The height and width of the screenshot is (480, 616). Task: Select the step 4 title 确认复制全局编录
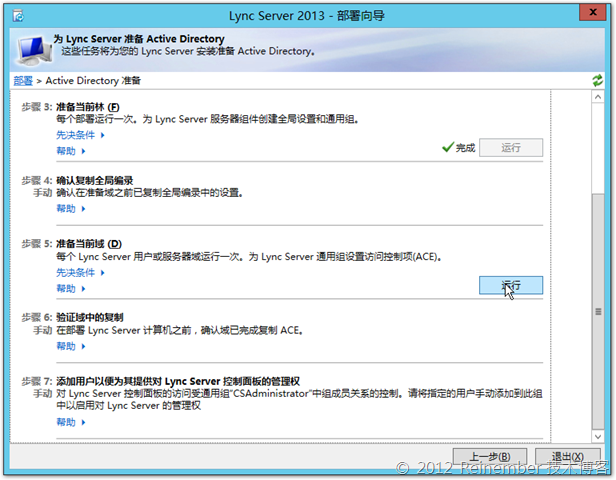tap(95, 181)
